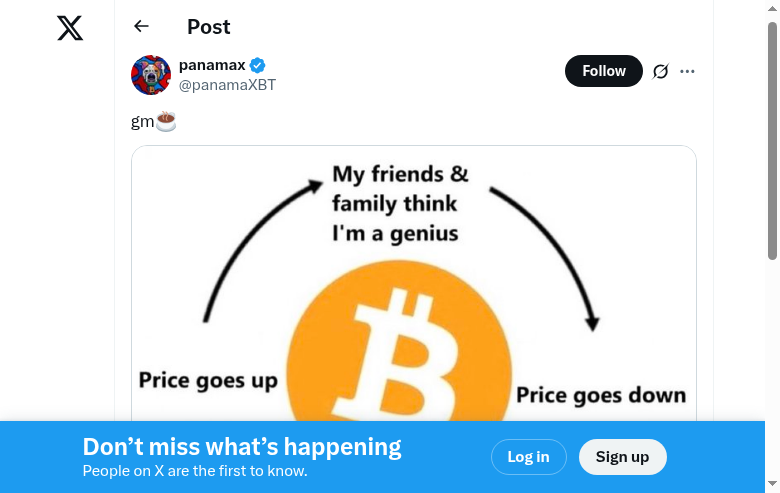Screen dimensions: 780x493
Task: Go back using the arrow icon
Action: pos(141,27)
